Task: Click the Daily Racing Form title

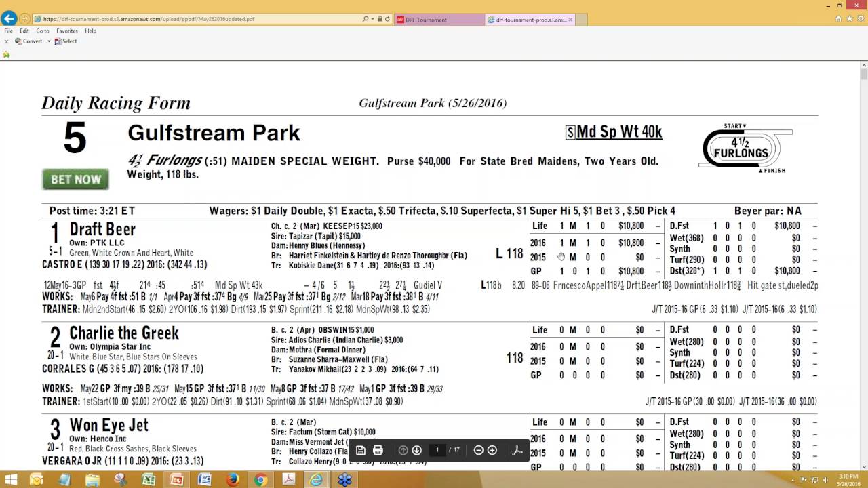Action: click(x=116, y=103)
